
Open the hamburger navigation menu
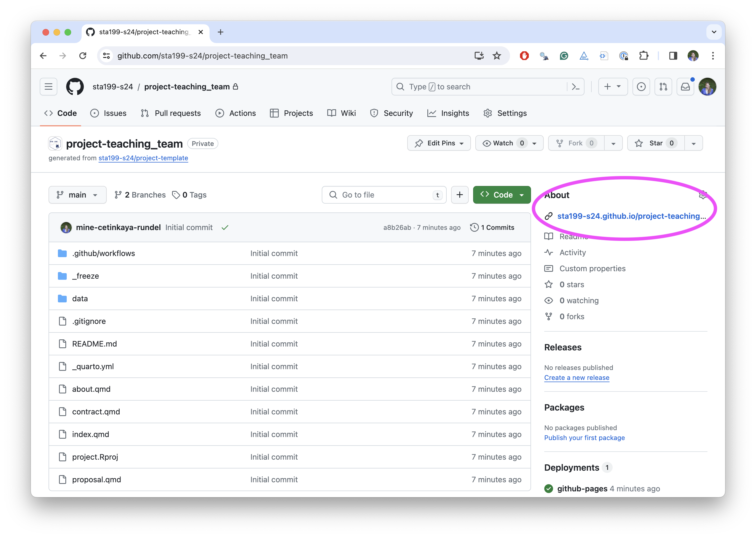click(x=49, y=87)
